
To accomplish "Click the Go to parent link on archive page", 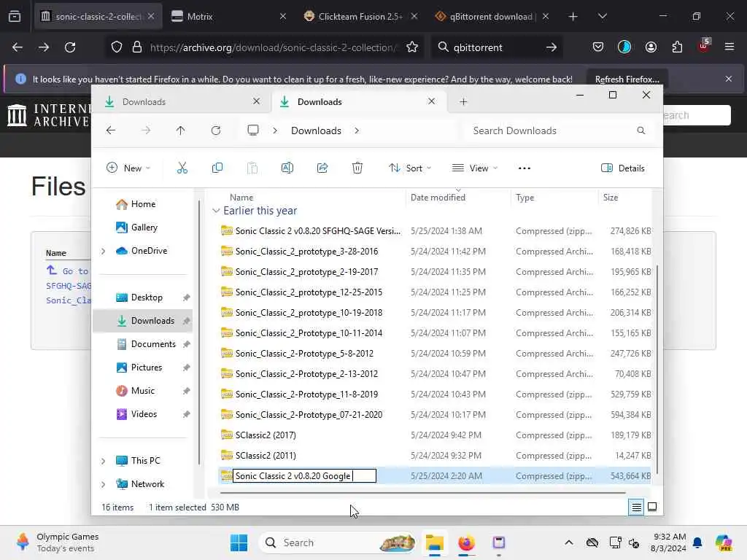I will 68,271.
